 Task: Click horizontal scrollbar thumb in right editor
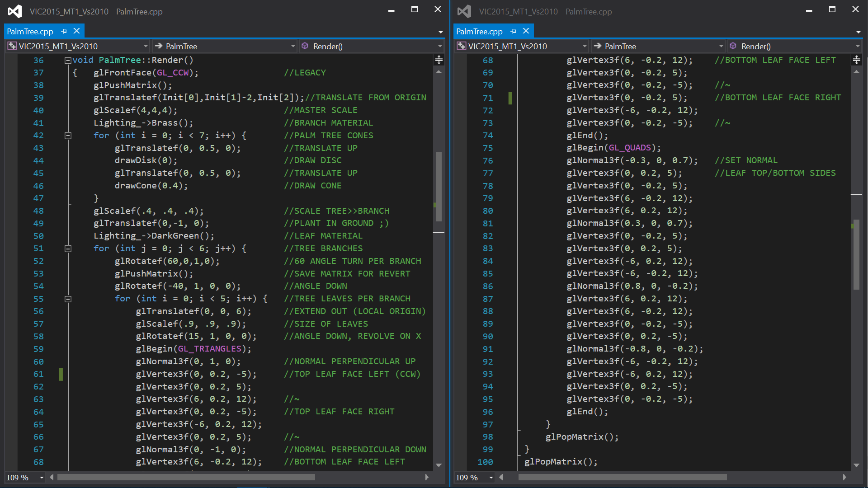(x=623, y=477)
